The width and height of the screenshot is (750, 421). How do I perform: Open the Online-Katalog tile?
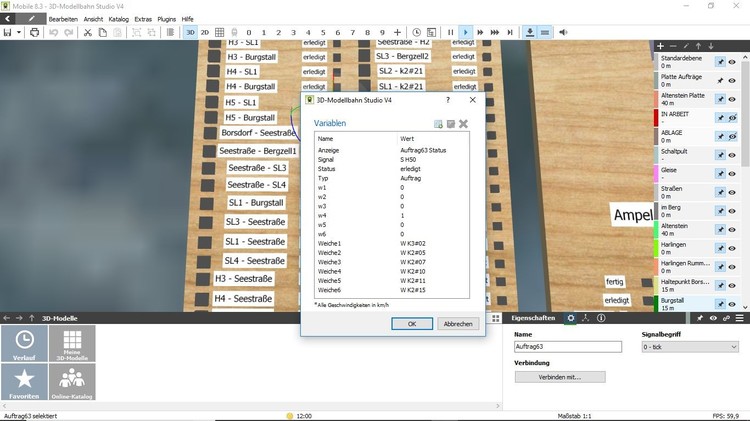pos(72,382)
